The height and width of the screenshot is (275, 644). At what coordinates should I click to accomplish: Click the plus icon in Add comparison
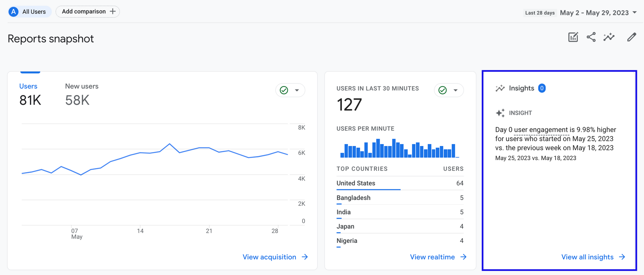113,11
